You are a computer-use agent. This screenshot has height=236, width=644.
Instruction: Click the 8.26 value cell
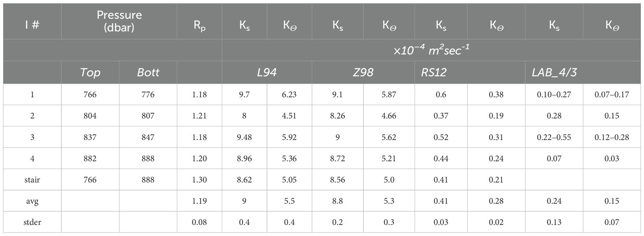point(337,116)
